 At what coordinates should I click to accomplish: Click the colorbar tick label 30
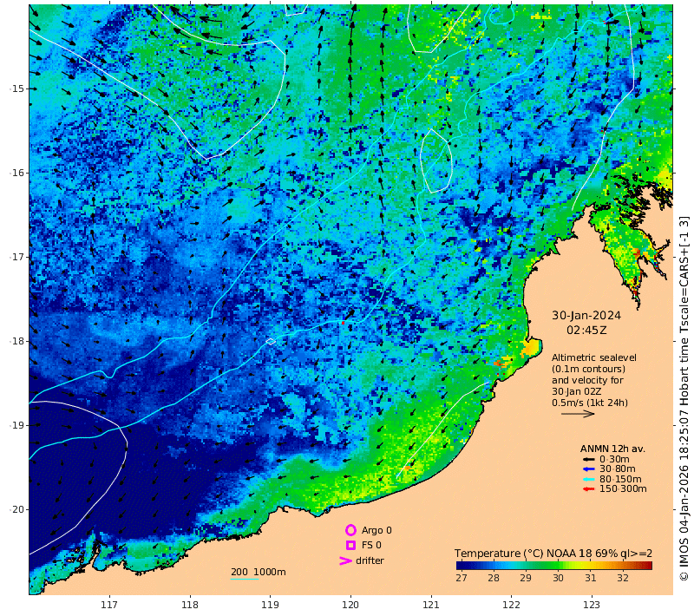(558, 578)
